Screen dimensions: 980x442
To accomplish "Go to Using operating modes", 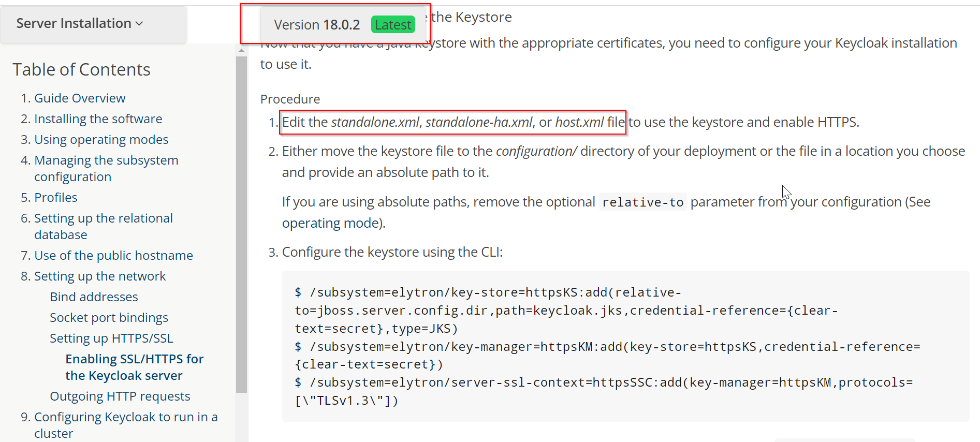I will [101, 139].
